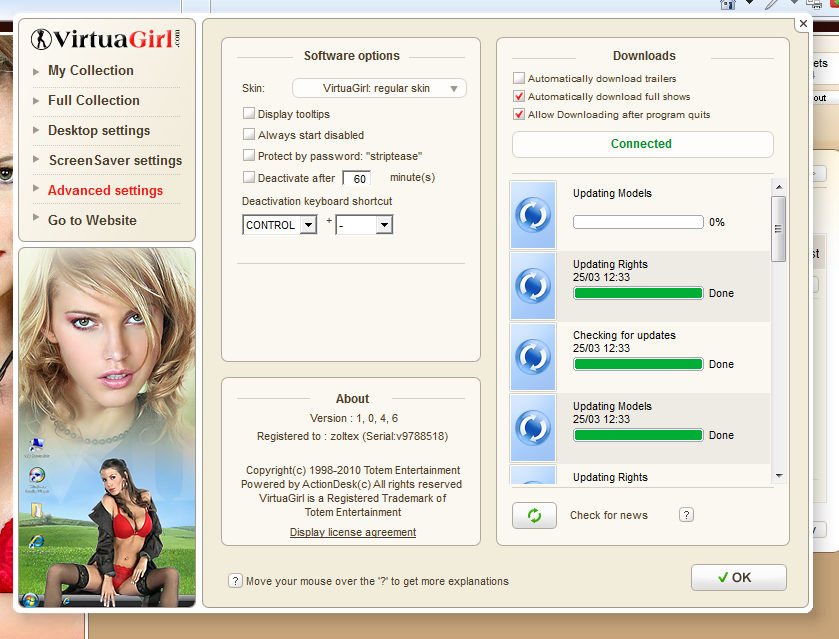Image resolution: width=839 pixels, height=639 pixels.
Task: Select Advanced settings
Action: 105,191
